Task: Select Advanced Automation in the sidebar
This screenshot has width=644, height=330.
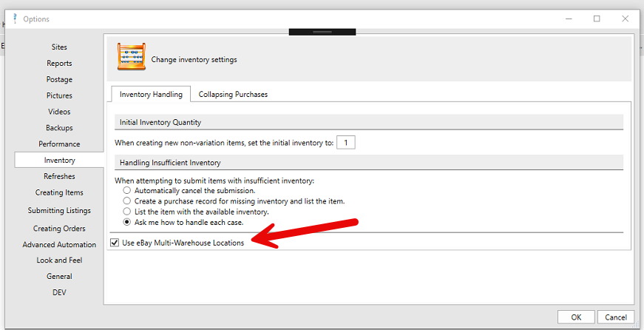Action: [x=59, y=244]
